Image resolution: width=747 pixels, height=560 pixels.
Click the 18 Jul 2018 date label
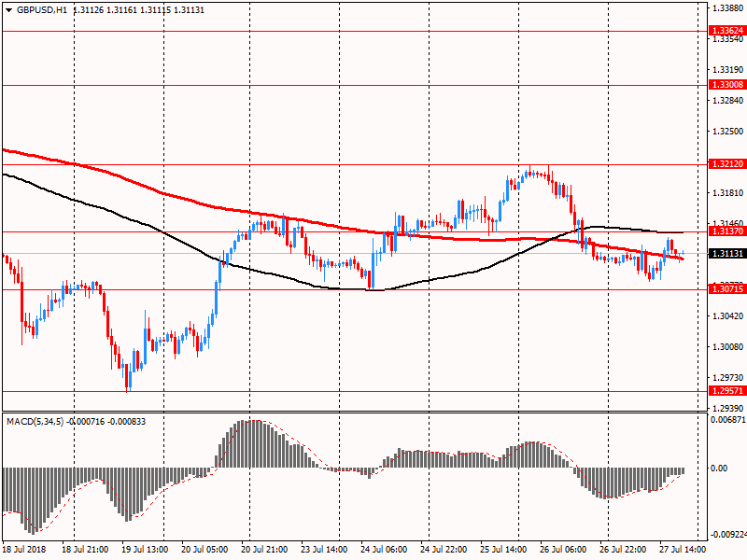pyautogui.click(x=24, y=549)
